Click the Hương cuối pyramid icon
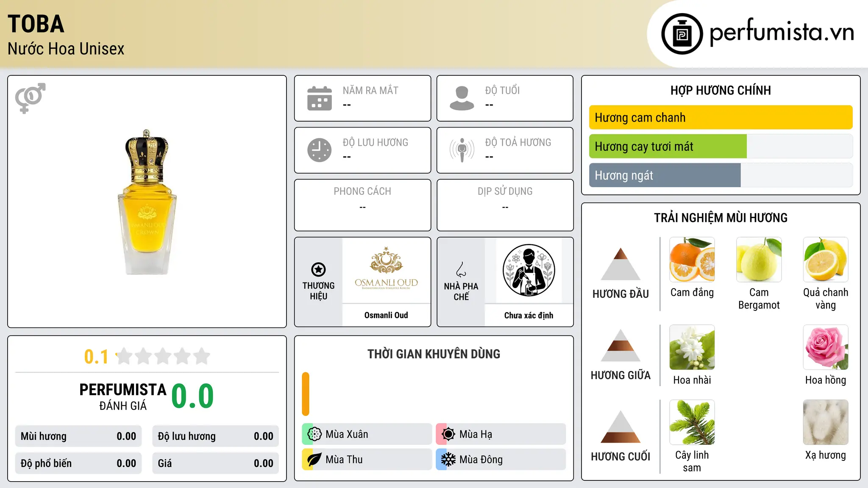This screenshot has height=488, width=868. click(620, 427)
